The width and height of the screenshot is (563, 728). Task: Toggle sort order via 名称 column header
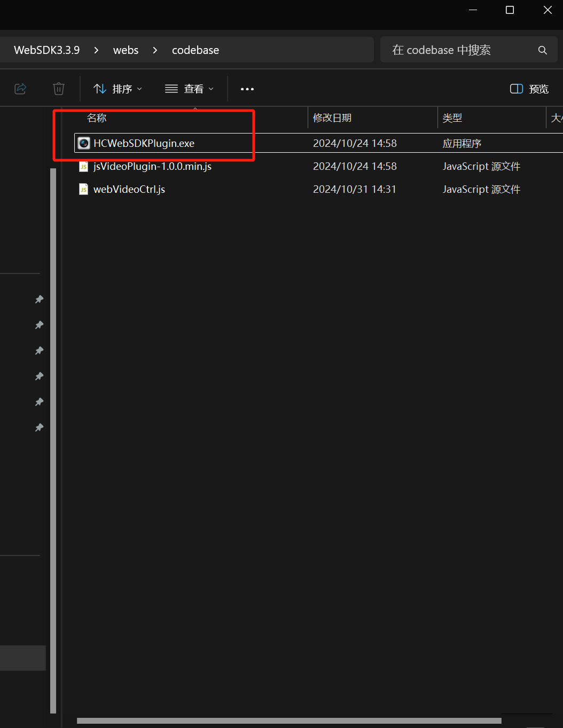97,118
